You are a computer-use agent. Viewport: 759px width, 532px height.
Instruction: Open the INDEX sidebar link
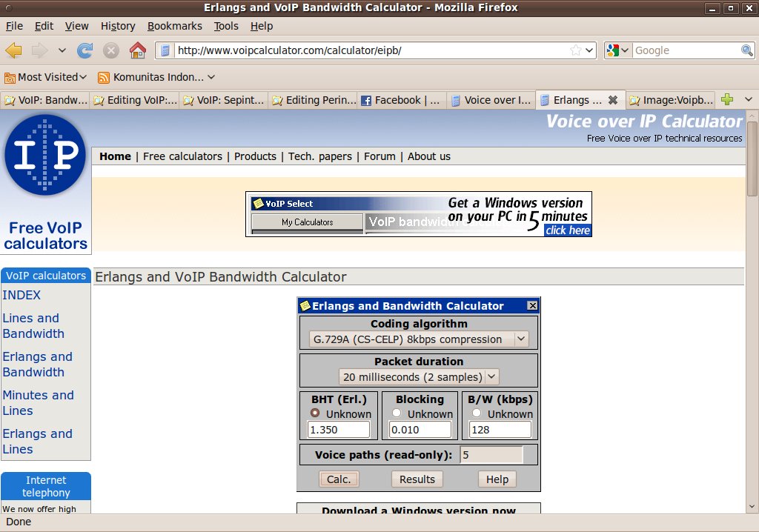click(x=21, y=295)
